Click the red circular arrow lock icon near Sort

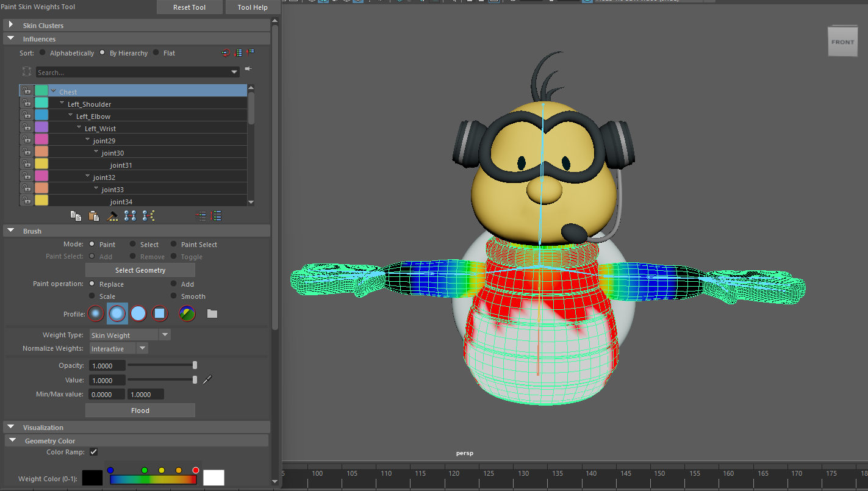tap(226, 53)
